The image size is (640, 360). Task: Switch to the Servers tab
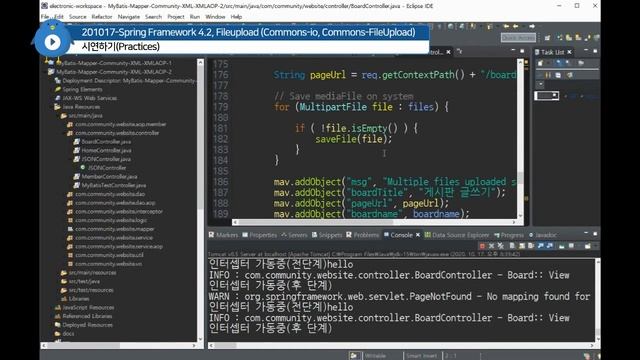(x=294, y=235)
